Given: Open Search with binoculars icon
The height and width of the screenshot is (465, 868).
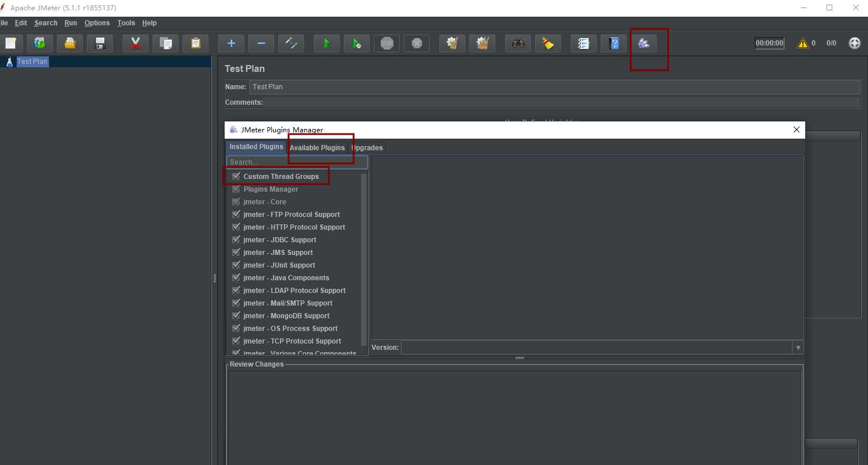Looking at the screenshot, I should coord(518,43).
